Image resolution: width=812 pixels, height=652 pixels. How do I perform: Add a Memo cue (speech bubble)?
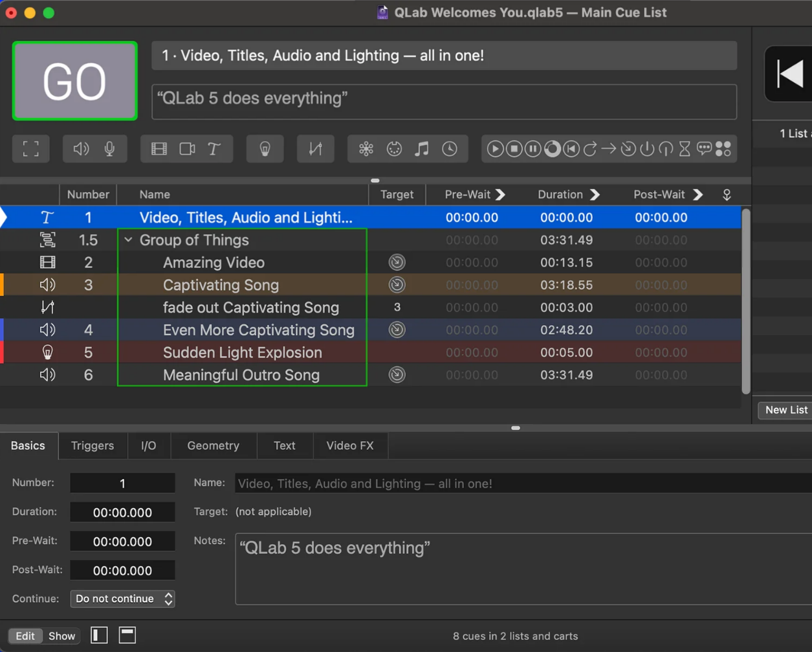[x=704, y=149]
